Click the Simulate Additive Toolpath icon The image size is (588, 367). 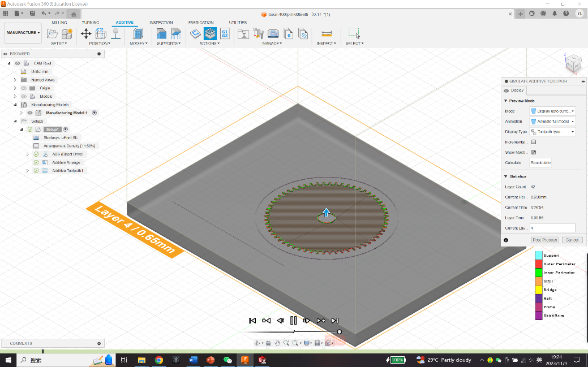click(x=210, y=34)
